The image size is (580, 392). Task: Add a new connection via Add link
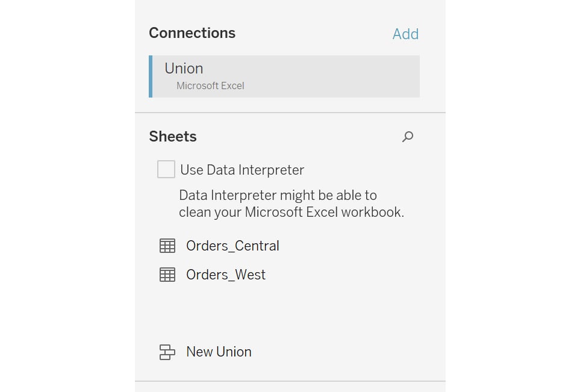[405, 34]
